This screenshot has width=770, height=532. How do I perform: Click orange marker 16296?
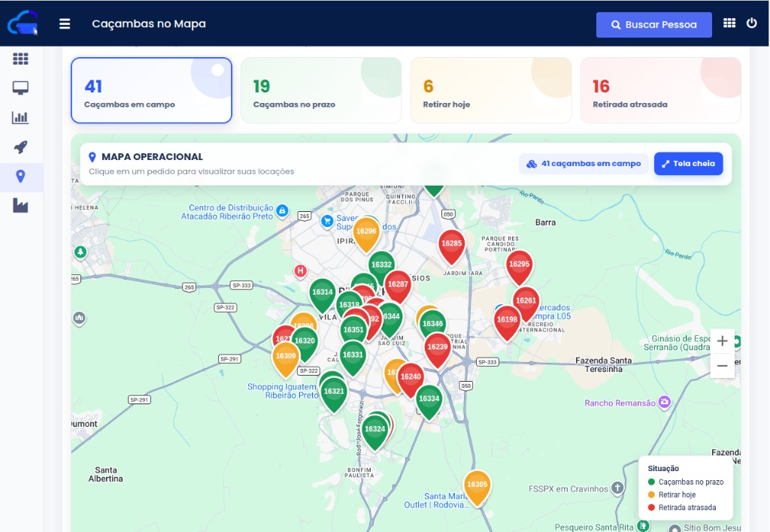366,231
